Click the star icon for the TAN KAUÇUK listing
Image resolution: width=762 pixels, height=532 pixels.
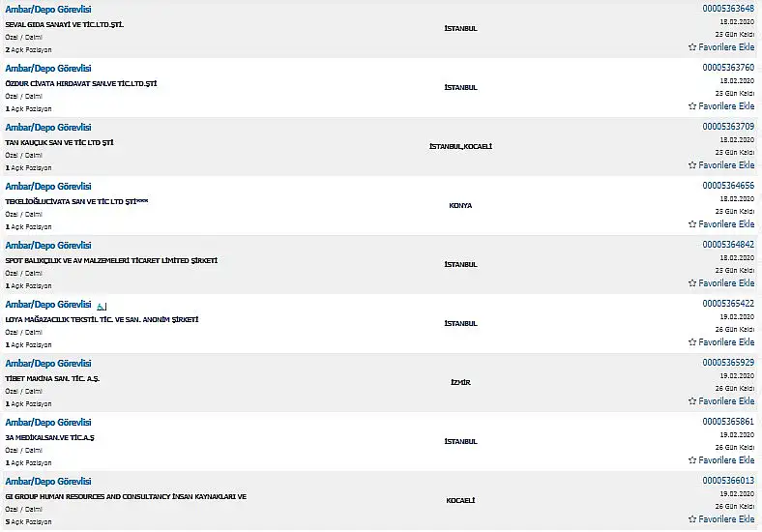tap(692, 165)
